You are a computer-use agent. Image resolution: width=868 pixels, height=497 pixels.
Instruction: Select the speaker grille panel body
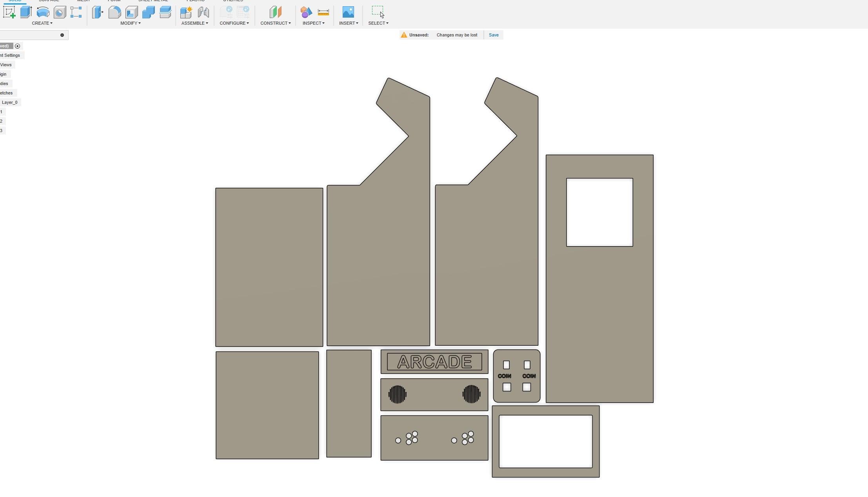pos(434,394)
